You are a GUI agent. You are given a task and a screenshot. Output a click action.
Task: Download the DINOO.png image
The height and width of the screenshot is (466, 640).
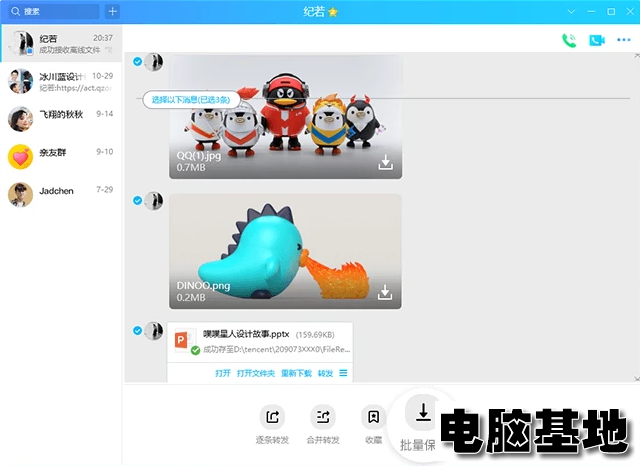(x=385, y=292)
